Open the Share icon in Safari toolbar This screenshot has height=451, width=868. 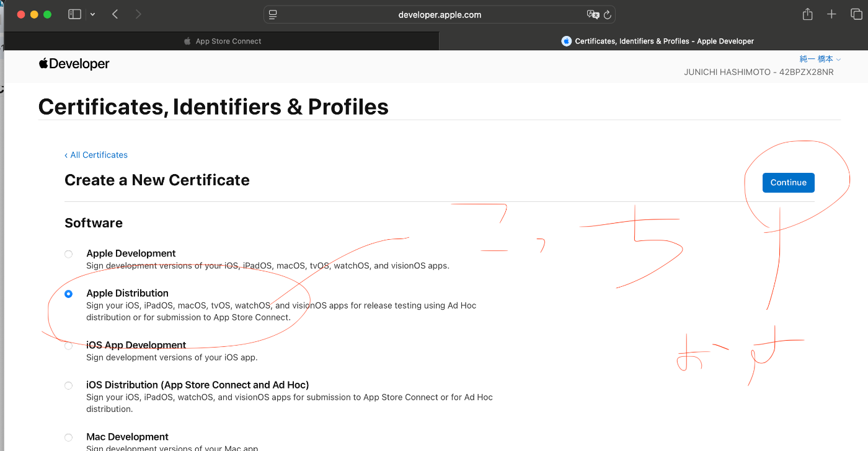807,14
